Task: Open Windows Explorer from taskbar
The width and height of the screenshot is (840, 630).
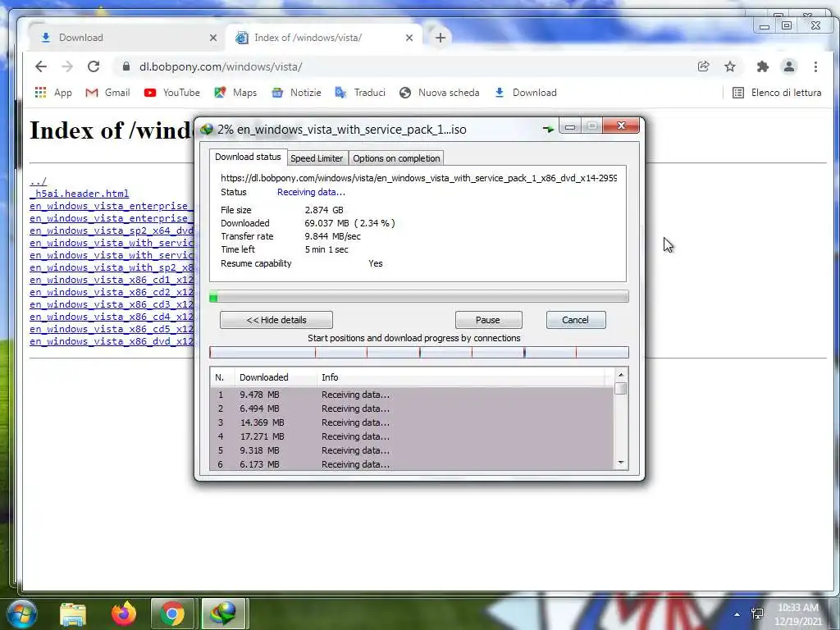Action: coord(73,614)
